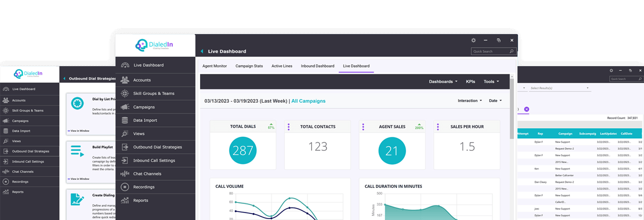Open Live Dashboard in the left window sidebar
Viewport: 644px width, 220px height.
[29, 89]
